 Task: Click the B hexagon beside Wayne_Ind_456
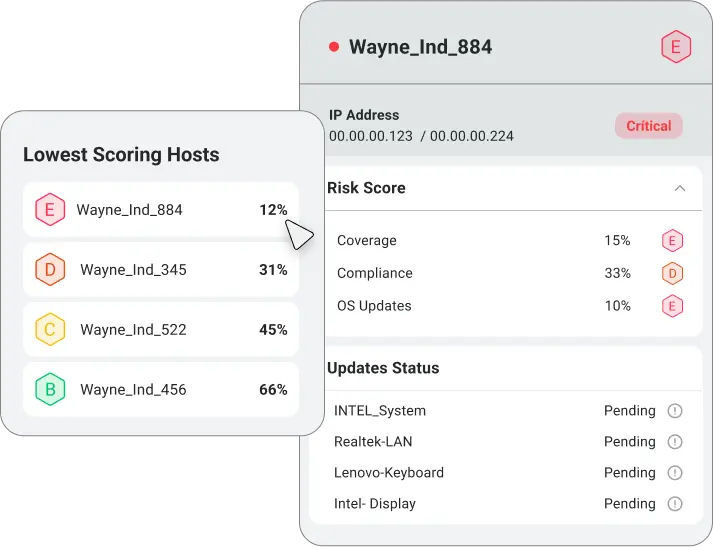(x=50, y=390)
